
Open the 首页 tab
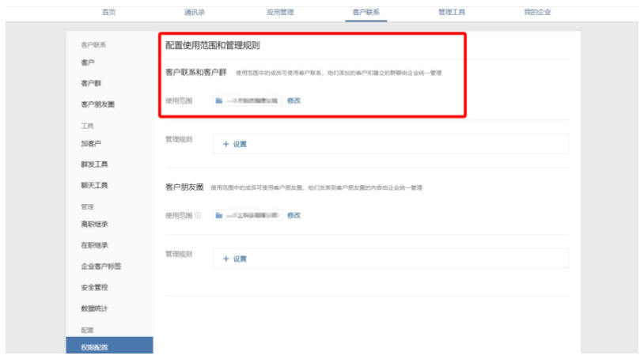109,13
